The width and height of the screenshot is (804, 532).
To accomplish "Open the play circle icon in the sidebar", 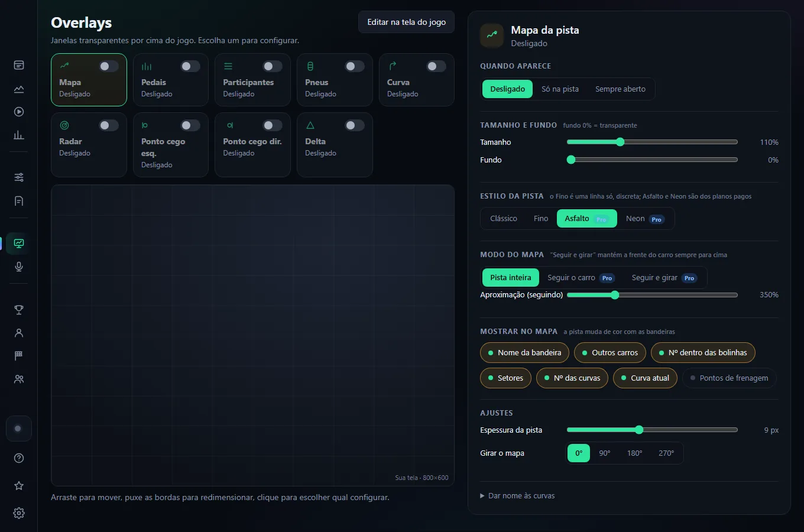I will [x=19, y=112].
